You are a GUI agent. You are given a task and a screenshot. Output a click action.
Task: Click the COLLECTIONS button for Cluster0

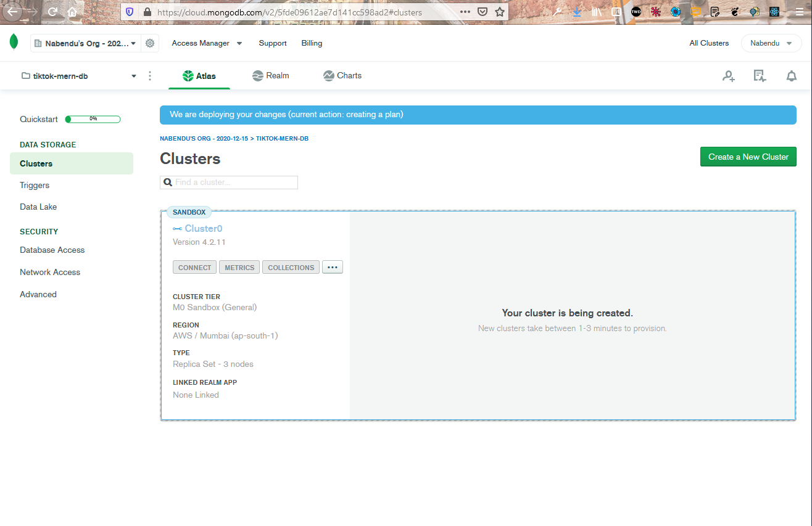291,268
